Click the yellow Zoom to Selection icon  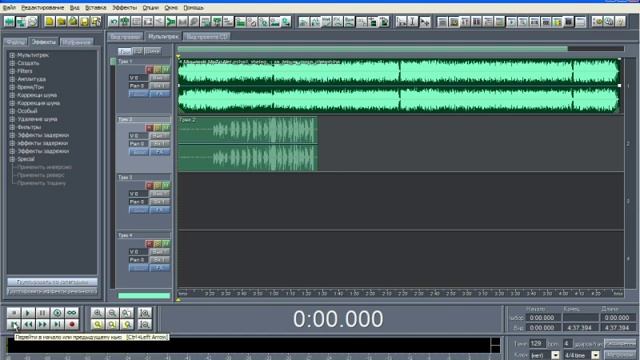98,324
